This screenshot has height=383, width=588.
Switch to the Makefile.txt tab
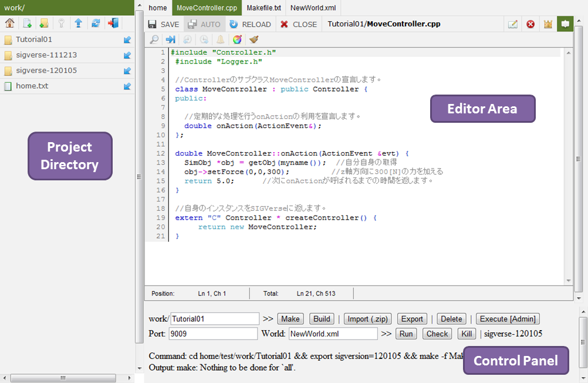[x=264, y=8]
